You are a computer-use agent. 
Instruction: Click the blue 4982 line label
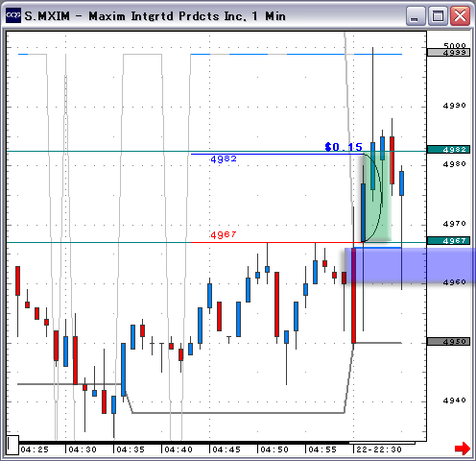point(224,159)
